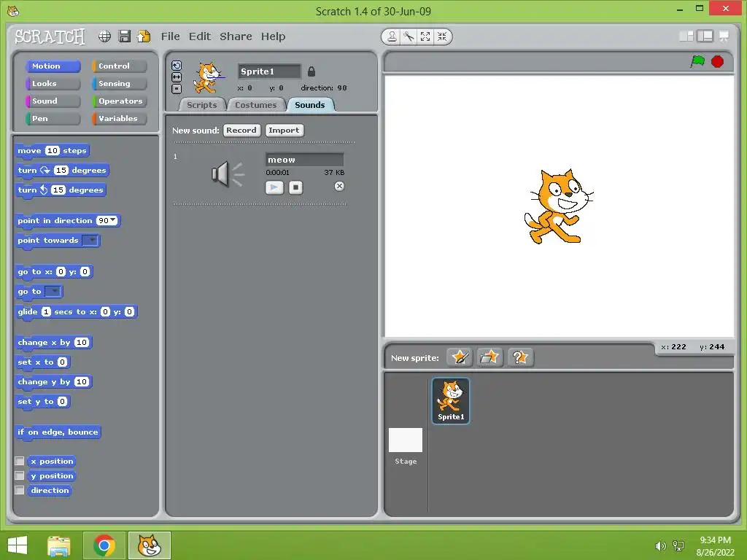Image resolution: width=747 pixels, height=560 pixels.
Task: Select the Operators block category
Action: (x=120, y=101)
